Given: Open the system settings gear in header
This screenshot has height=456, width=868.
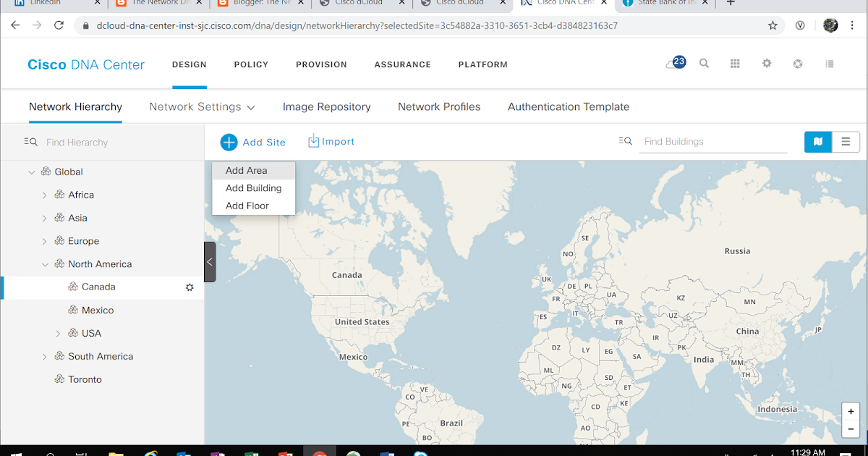Looking at the screenshot, I should click(x=766, y=64).
